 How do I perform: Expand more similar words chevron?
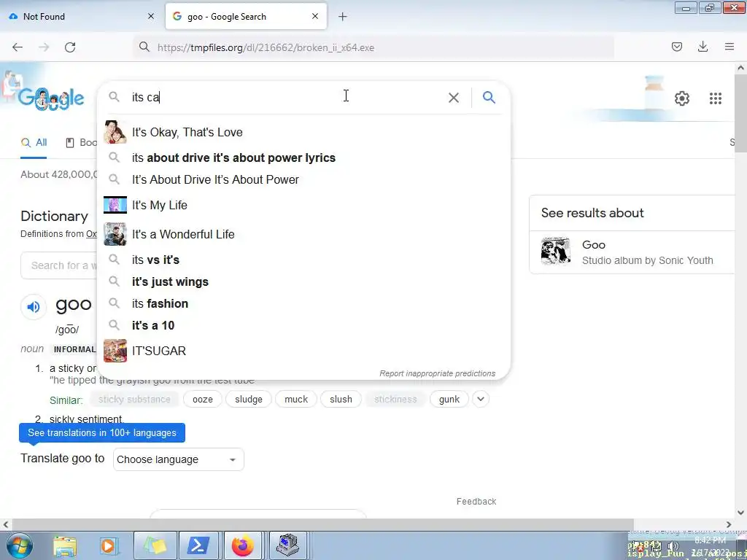[481, 399]
